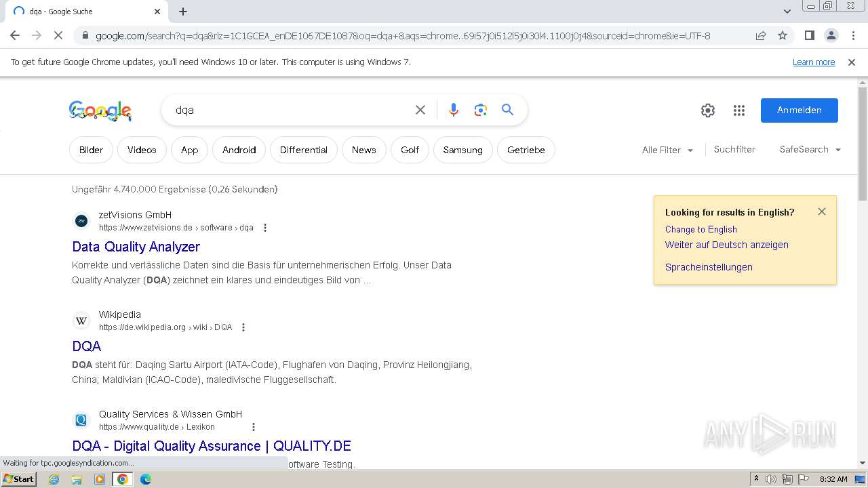Open DQA - Digital Quality Assurance result

tap(212, 446)
